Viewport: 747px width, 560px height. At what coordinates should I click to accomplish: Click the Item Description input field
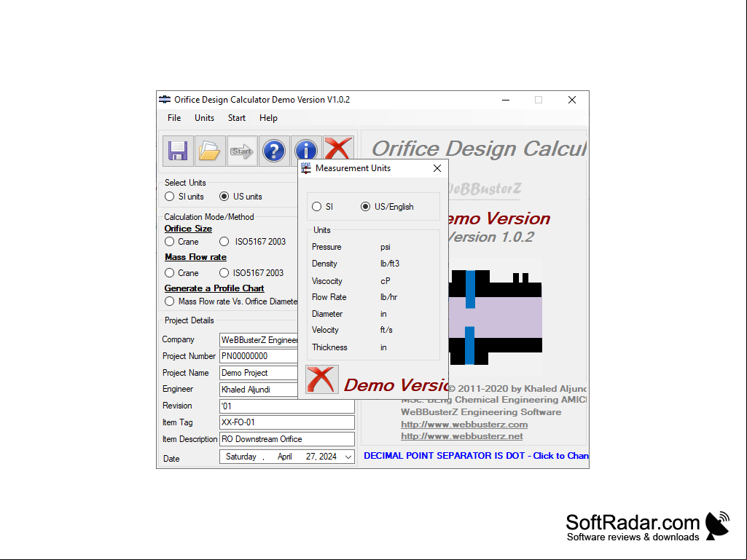[x=287, y=439]
